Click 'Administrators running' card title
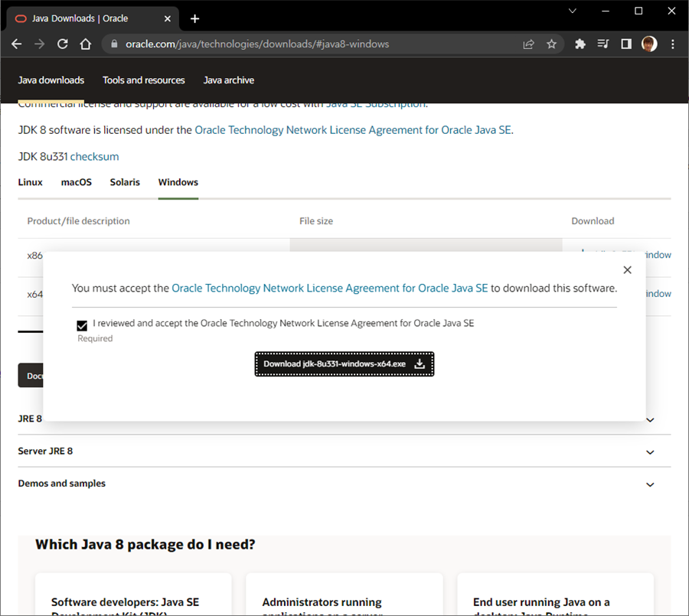Image resolution: width=689 pixels, height=616 pixels. tap(322, 602)
